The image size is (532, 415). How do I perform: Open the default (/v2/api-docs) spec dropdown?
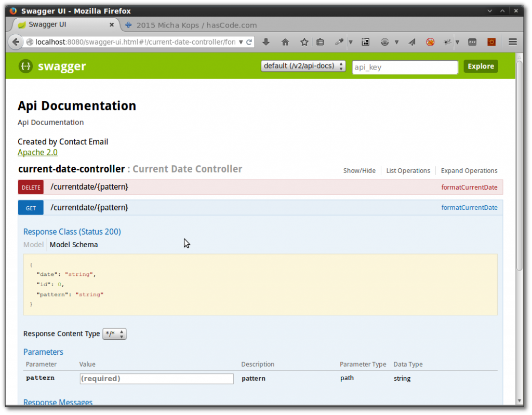tap(303, 66)
